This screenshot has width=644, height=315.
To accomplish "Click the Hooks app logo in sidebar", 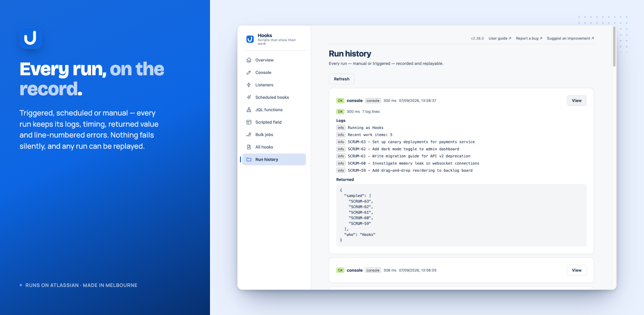I will pyautogui.click(x=250, y=39).
